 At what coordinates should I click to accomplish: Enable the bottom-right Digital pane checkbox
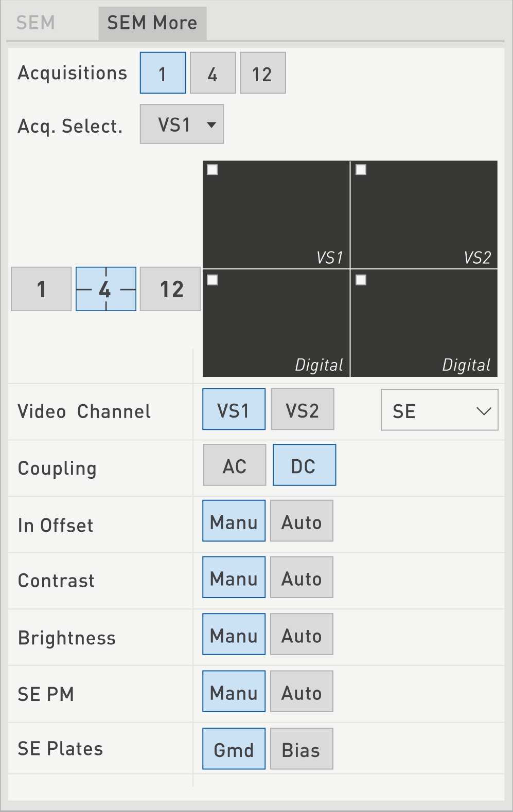(361, 280)
